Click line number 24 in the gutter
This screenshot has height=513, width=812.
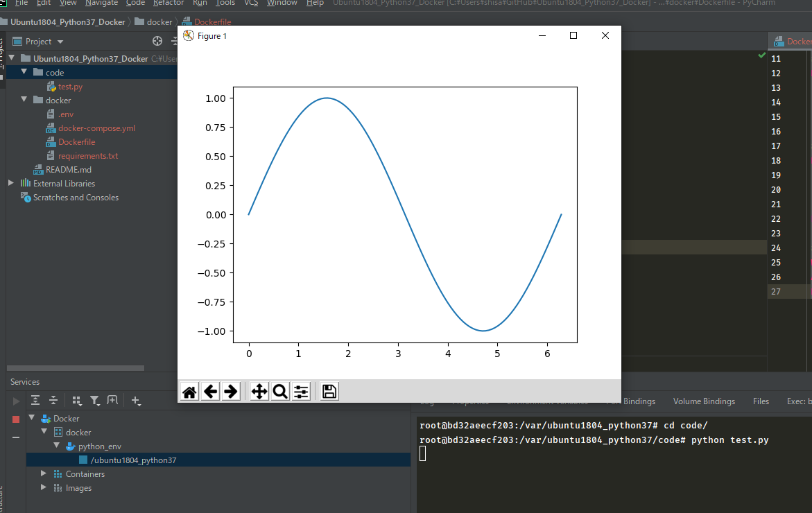pyautogui.click(x=775, y=247)
